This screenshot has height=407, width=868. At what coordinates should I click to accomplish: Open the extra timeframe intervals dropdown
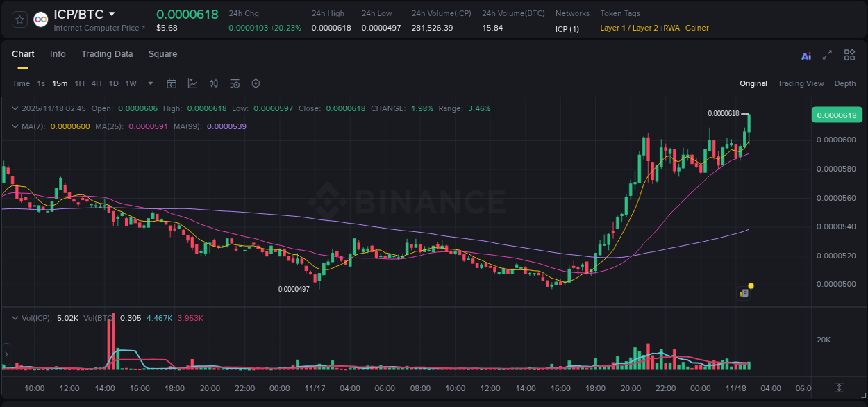point(150,83)
